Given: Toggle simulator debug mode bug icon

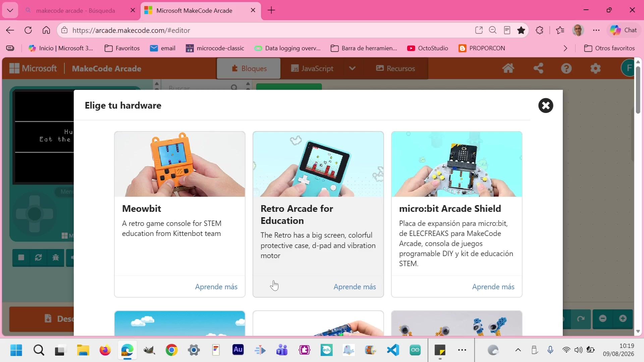Looking at the screenshot, I should coord(56,257).
